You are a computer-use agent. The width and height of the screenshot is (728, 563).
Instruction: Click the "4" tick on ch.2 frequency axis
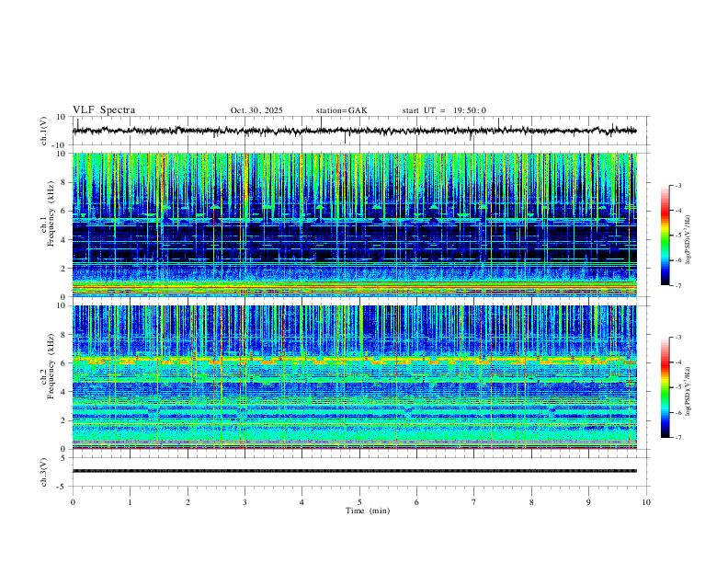coord(63,392)
